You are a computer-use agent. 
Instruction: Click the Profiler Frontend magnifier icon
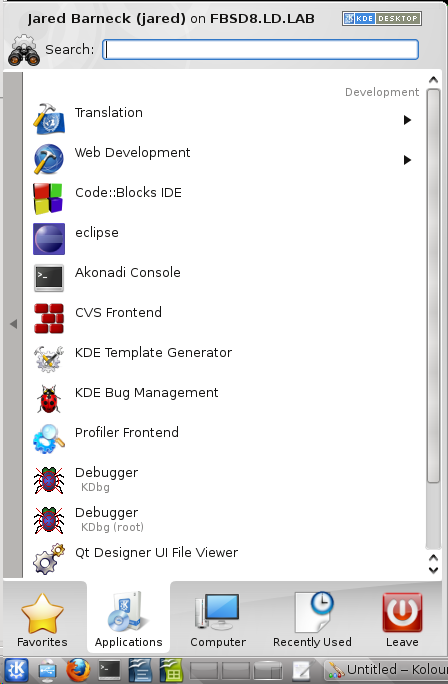click(49, 439)
